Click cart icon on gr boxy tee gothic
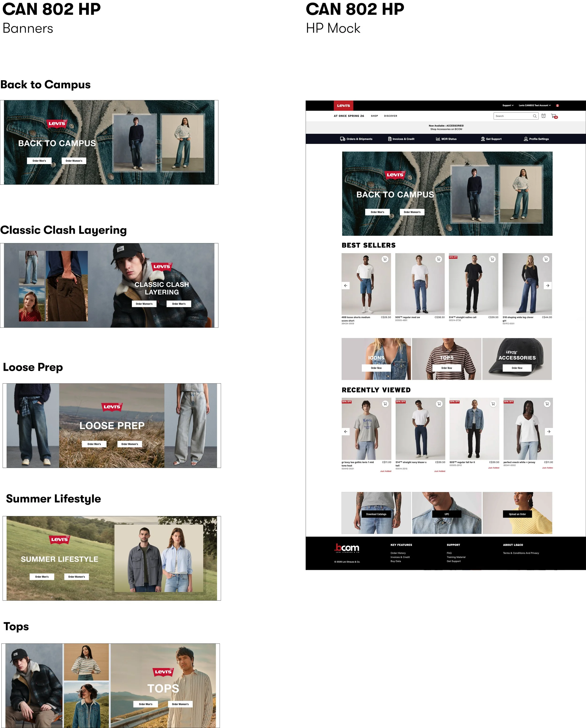 385,404
